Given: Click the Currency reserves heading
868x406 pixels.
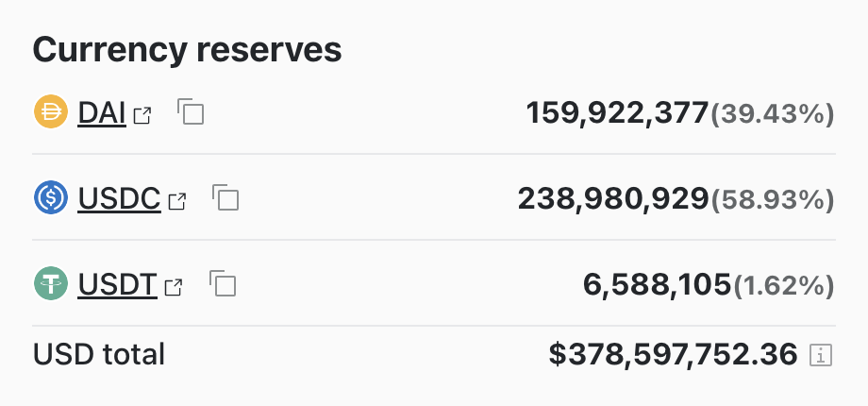Looking at the screenshot, I should coord(187,50).
